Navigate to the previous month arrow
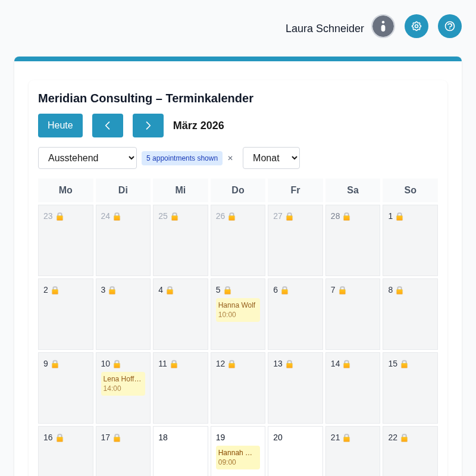The width and height of the screenshot is (476, 476). [x=108, y=126]
